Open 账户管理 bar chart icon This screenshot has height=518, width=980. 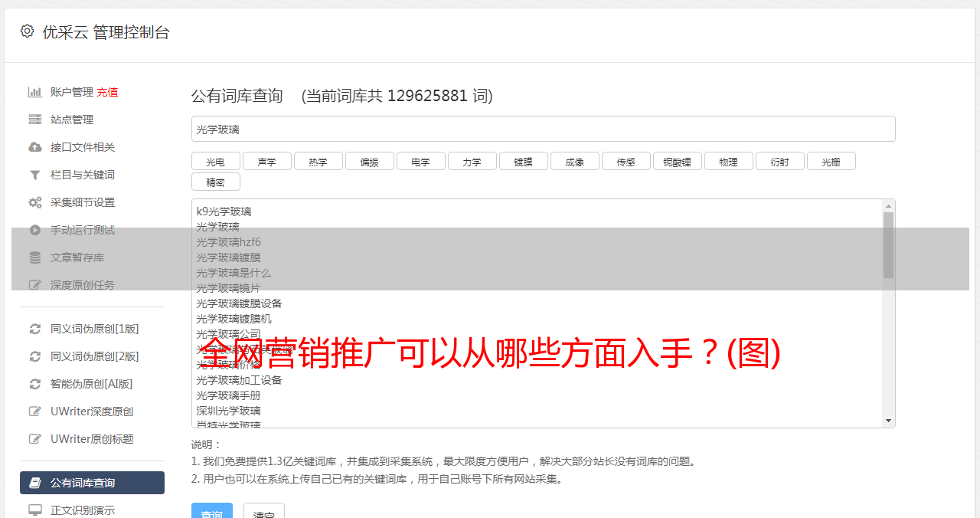(x=35, y=92)
